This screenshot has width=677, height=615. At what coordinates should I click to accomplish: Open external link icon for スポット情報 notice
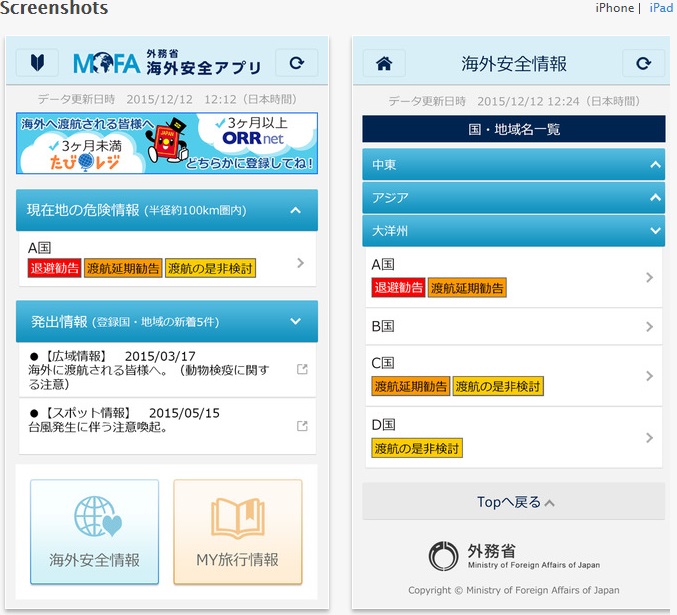(x=302, y=426)
